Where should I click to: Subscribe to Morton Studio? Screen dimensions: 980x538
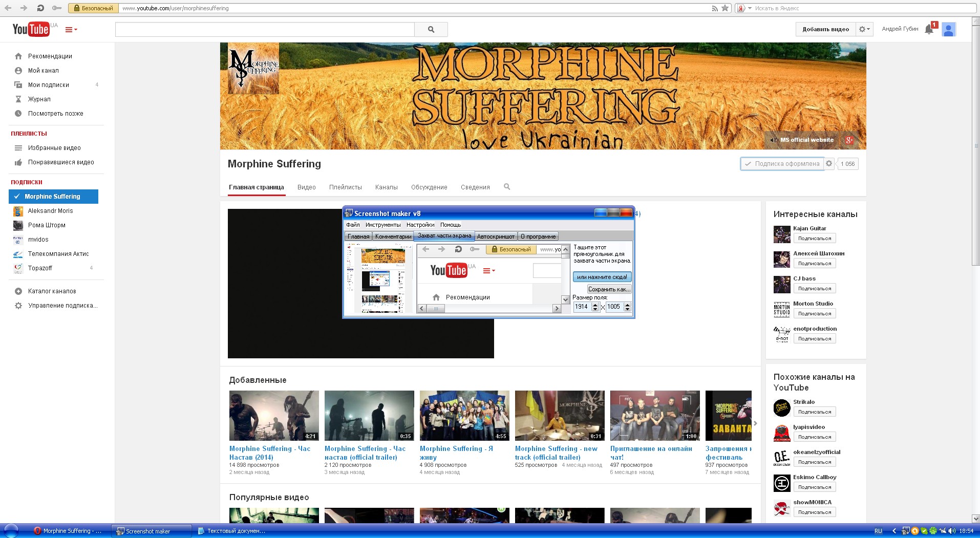coord(815,314)
